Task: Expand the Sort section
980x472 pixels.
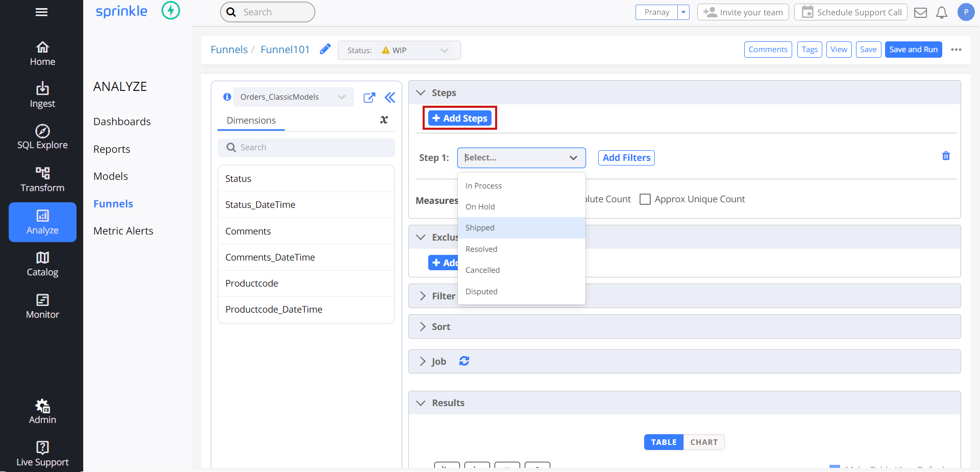Action: pos(423,327)
